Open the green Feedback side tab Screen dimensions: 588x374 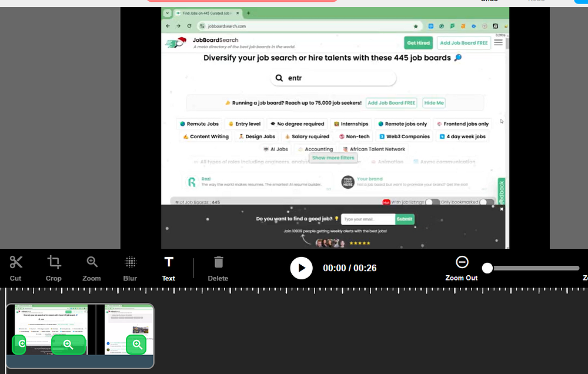(502, 191)
